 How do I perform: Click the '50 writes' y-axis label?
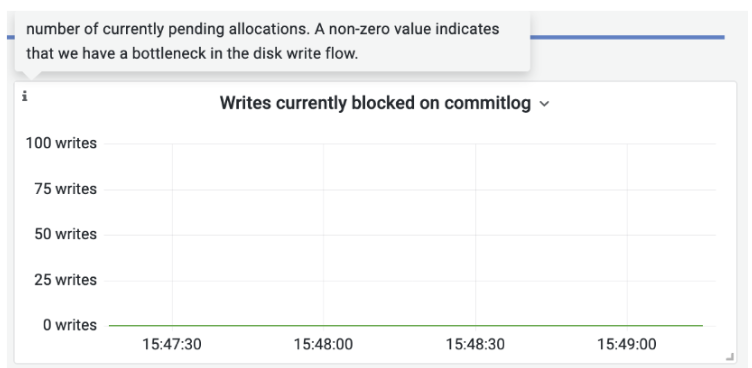tap(65, 234)
